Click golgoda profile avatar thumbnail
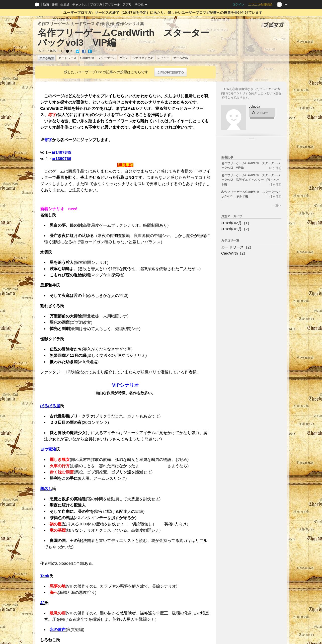The image size is (322, 644). (x=233, y=117)
